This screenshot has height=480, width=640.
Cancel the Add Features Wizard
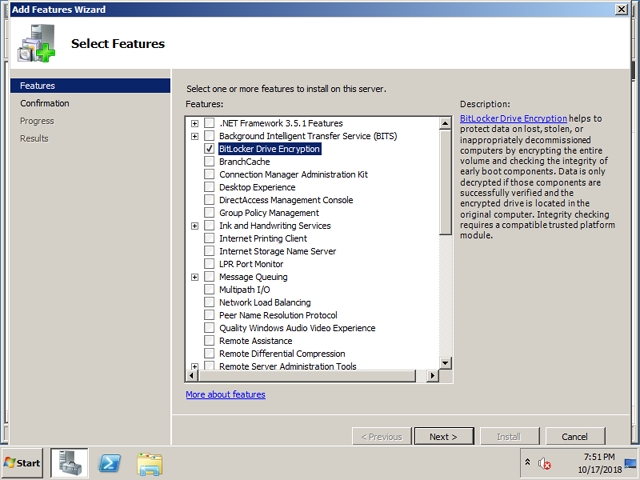pos(575,436)
